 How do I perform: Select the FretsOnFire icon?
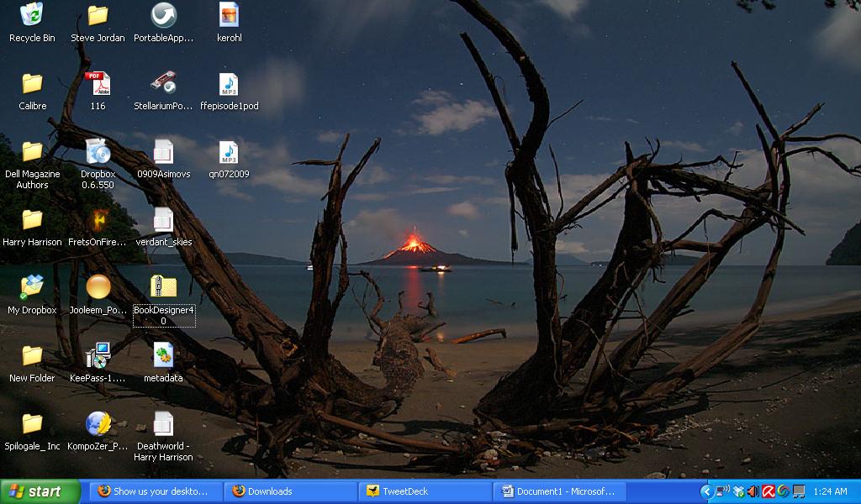tap(98, 219)
